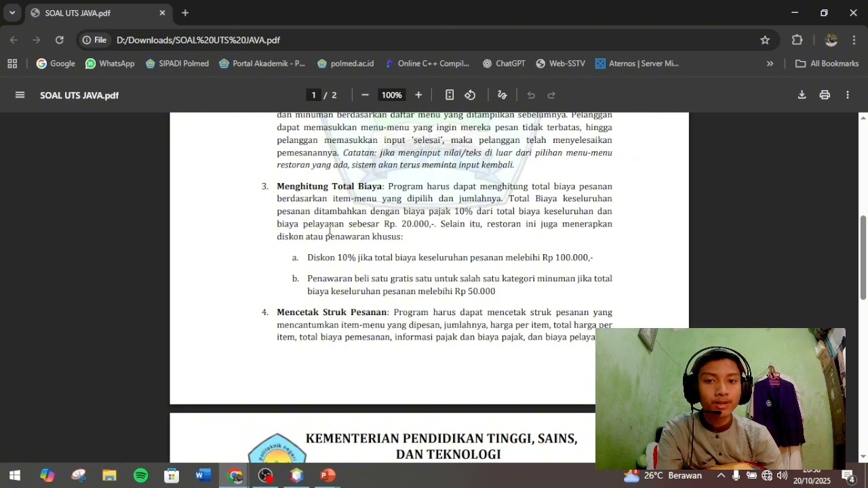Viewport: 868px width, 488px height.
Task: View site info via File chip
Action: [x=94, y=40]
